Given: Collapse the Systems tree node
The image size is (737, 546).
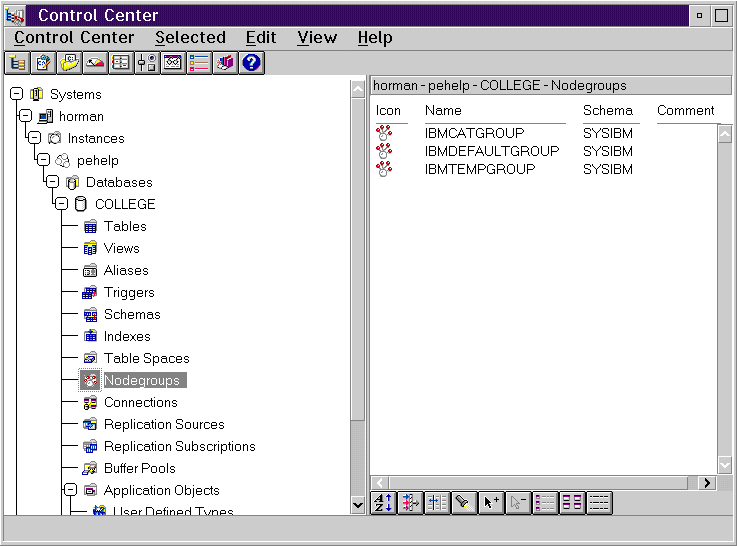Looking at the screenshot, I should point(16,94).
